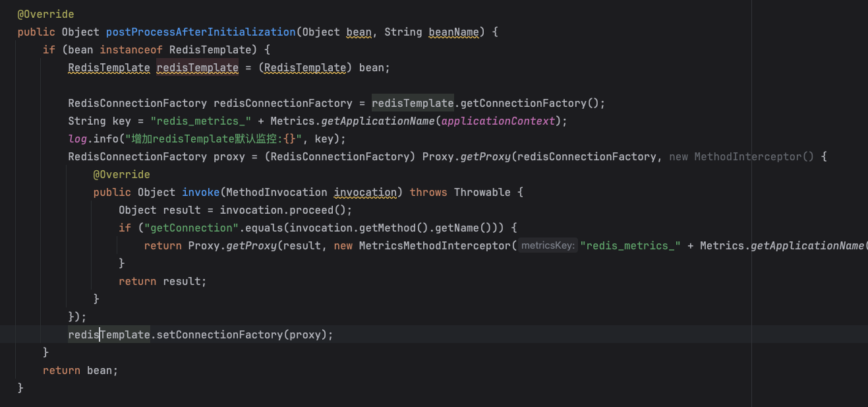Click the throws keyword
Screen dimensions: 868x407
click(x=428, y=192)
